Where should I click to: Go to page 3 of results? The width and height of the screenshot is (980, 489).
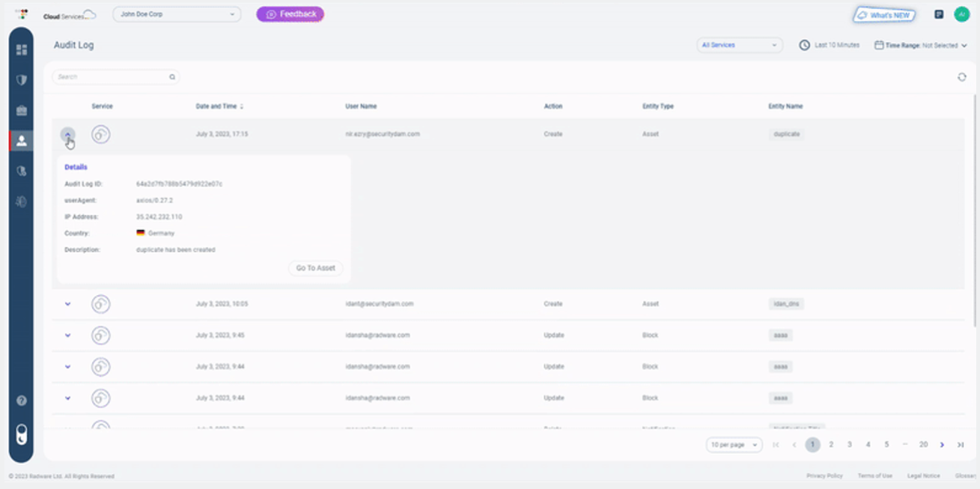tap(850, 445)
